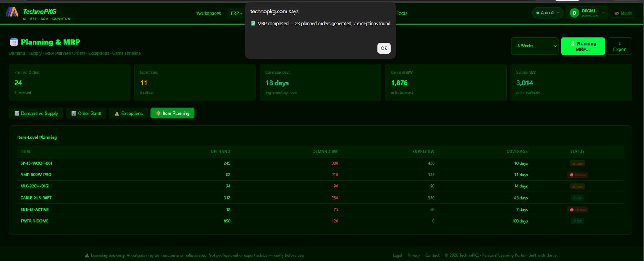This screenshot has height=261, width=644.
Task: Click the warning icon in footer disclaimer
Action: (87, 255)
